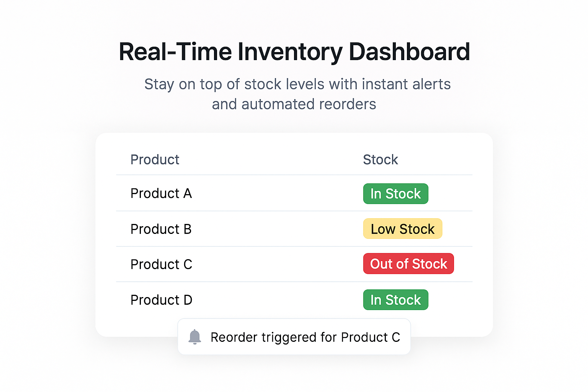Click Product D's In Stock badge
This screenshot has height=392, width=588.
[x=395, y=300]
